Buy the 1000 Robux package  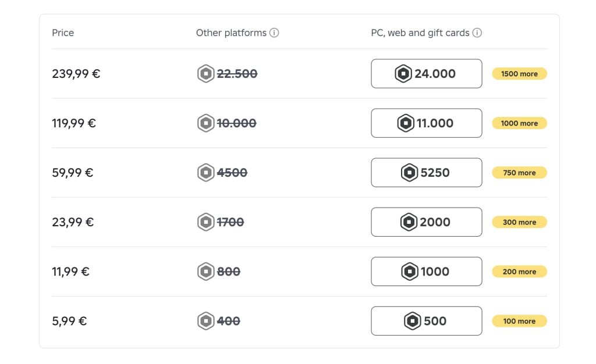pyautogui.click(x=426, y=272)
